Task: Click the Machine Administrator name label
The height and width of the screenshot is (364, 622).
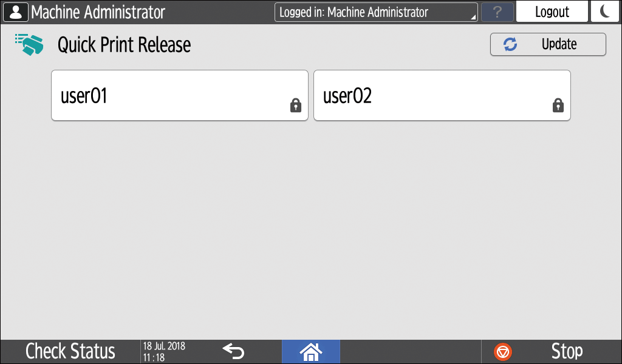Action: [x=98, y=12]
